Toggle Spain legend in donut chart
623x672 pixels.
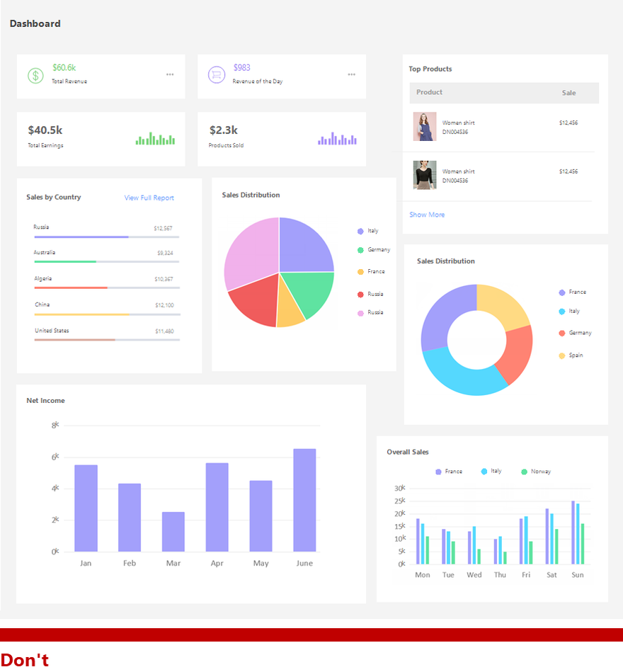point(571,355)
